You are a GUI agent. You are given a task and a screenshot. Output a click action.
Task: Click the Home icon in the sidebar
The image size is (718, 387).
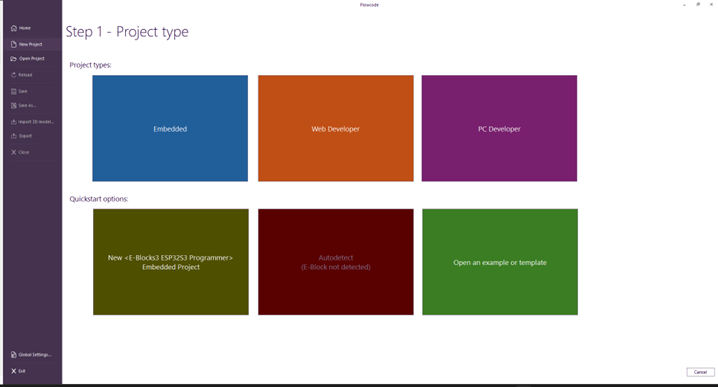point(14,28)
